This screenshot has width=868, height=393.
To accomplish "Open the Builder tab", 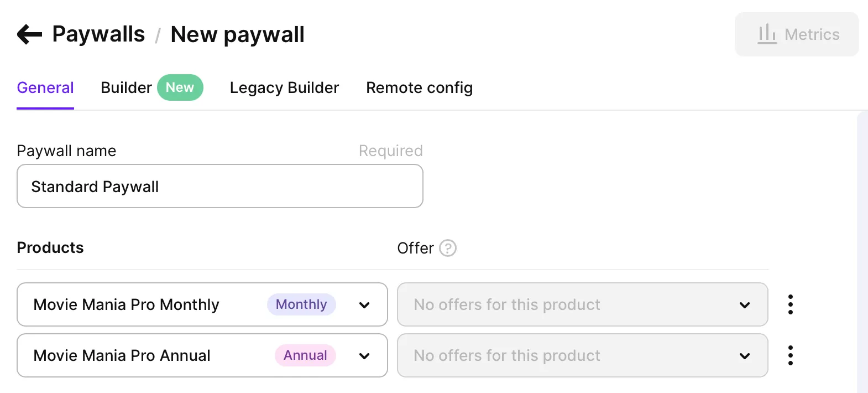I will pyautogui.click(x=126, y=88).
